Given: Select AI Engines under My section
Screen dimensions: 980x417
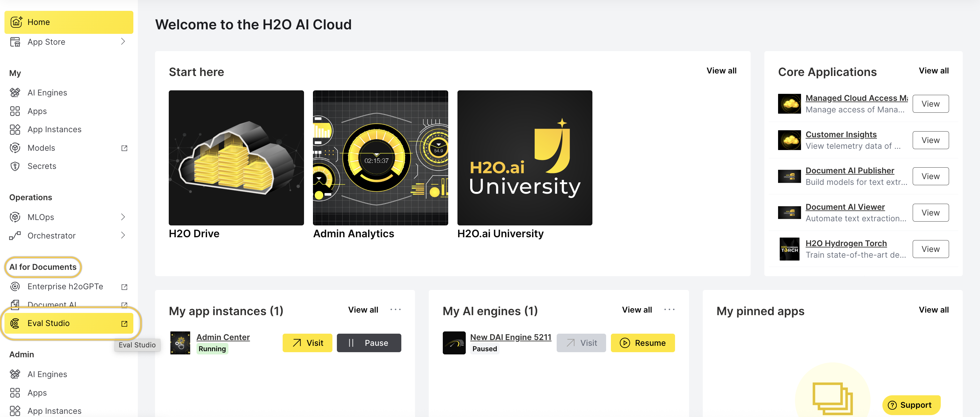Looking at the screenshot, I should pos(47,93).
